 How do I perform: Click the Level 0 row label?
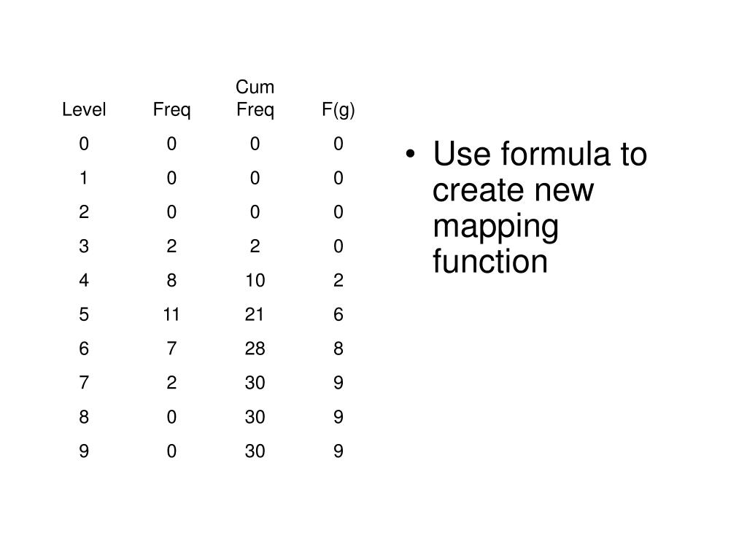84,144
